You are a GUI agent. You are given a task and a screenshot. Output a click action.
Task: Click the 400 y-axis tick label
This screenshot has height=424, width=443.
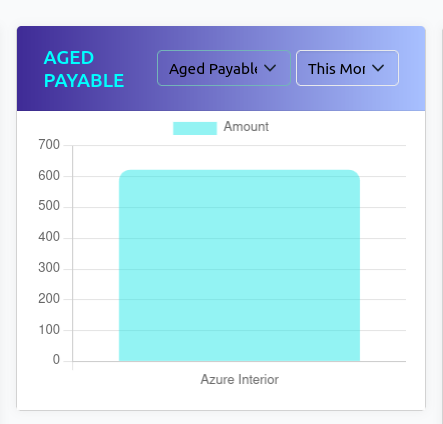49,237
